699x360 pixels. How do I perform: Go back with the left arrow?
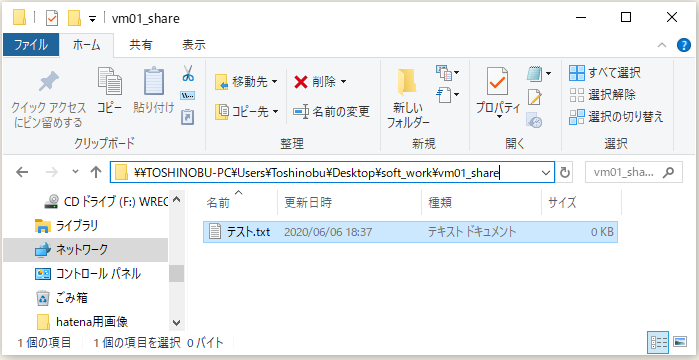[x=22, y=172]
